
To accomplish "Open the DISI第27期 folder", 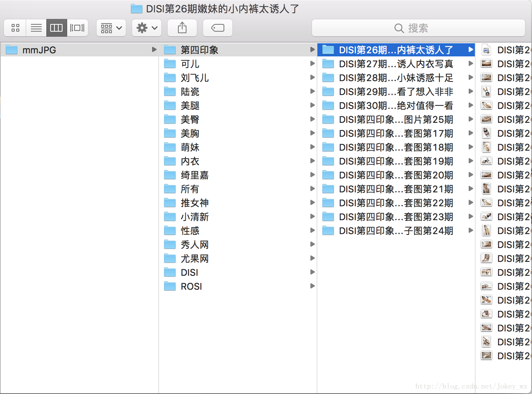I will 396,63.
